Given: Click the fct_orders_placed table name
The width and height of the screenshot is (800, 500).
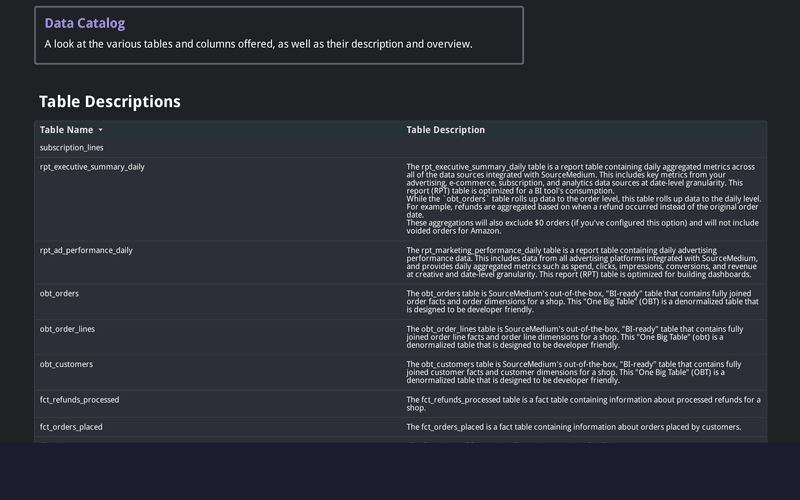Looking at the screenshot, I should [71, 427].
